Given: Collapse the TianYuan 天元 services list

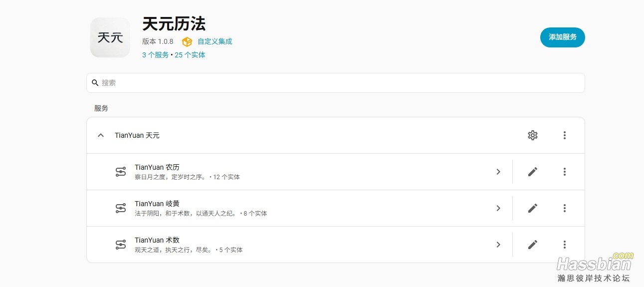Looking at the screenshot, I should 101,135.
